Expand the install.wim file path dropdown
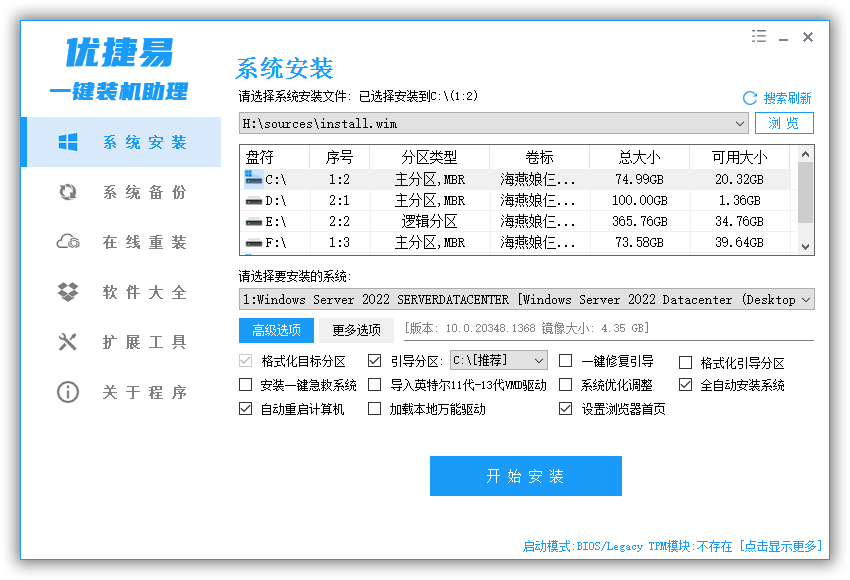 [x=739, y=124]
